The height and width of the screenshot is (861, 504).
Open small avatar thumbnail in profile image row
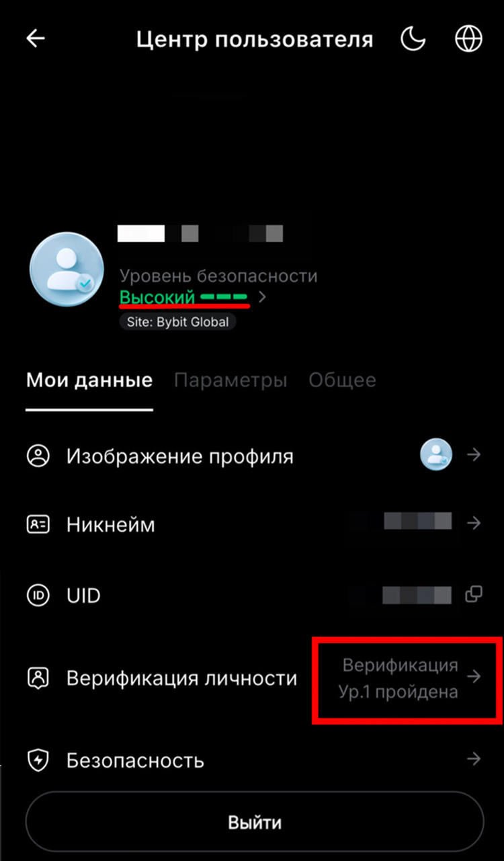(436, 455)
